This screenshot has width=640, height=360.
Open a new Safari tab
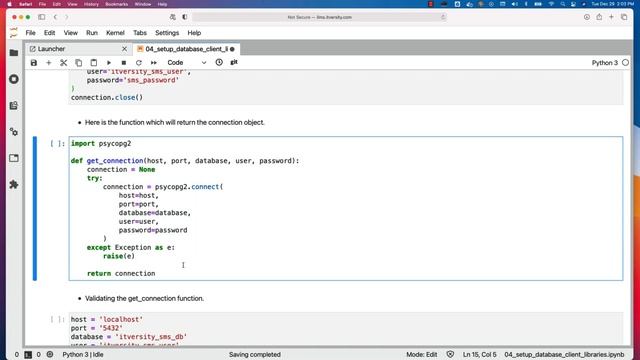click(611, 17)
